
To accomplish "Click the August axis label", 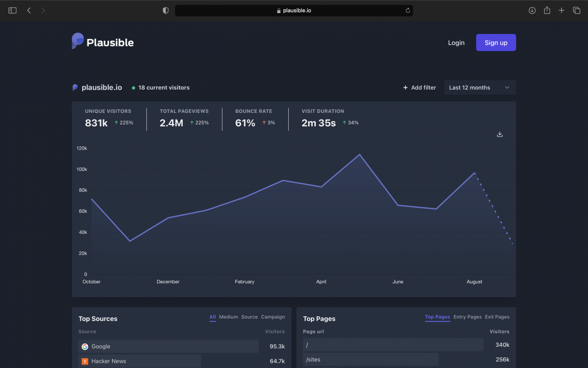I will tap(474, 282).
